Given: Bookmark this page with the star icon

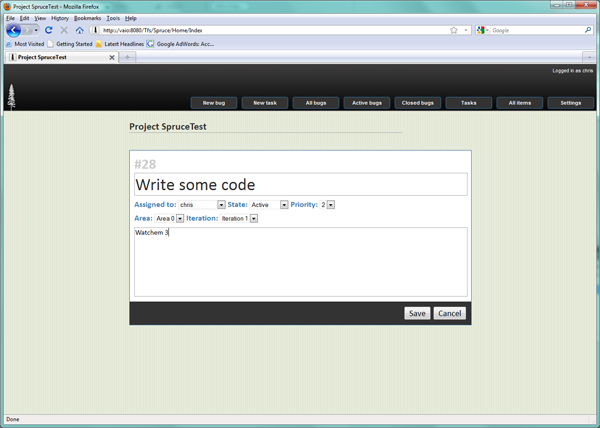Looking at the screenshot, I should [454, 30].
